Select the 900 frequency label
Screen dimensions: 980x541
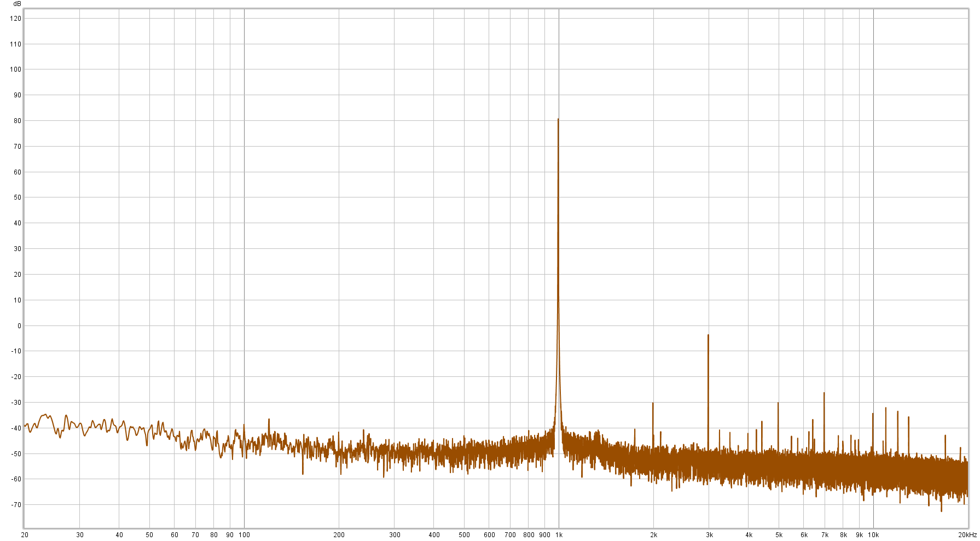tap(544, 535)
